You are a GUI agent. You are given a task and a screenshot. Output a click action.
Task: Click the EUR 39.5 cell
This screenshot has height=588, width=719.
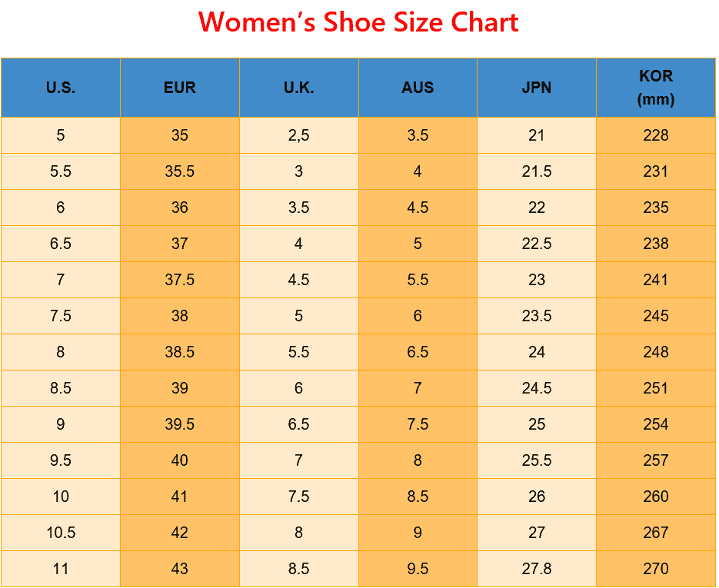pyautogui.click(x=180, y=424)
